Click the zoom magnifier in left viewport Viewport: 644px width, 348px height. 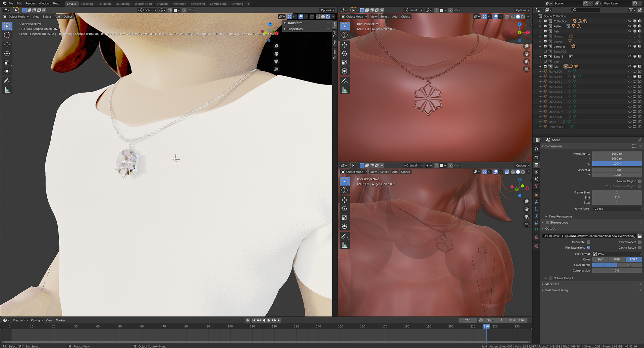[276, 46]
